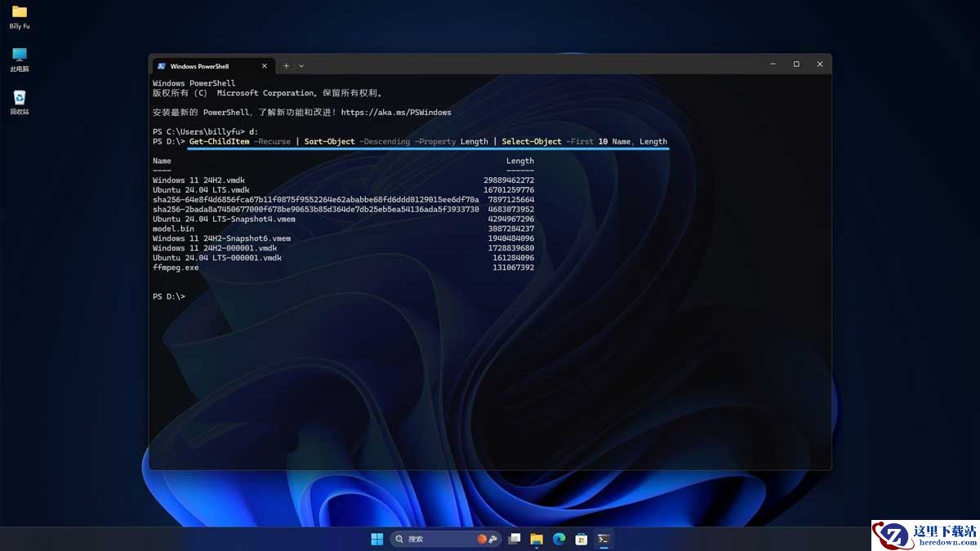
Task: Click Ubuntu 24.04 LTS-Snapshot4.vmem file name
Action: click(224, 220)
